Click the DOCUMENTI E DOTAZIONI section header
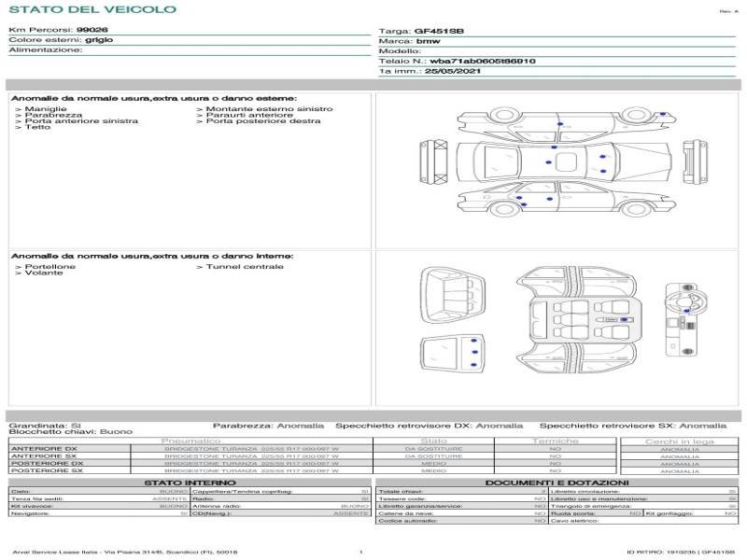The image size is (747, 560). click(x=555, y=482)
